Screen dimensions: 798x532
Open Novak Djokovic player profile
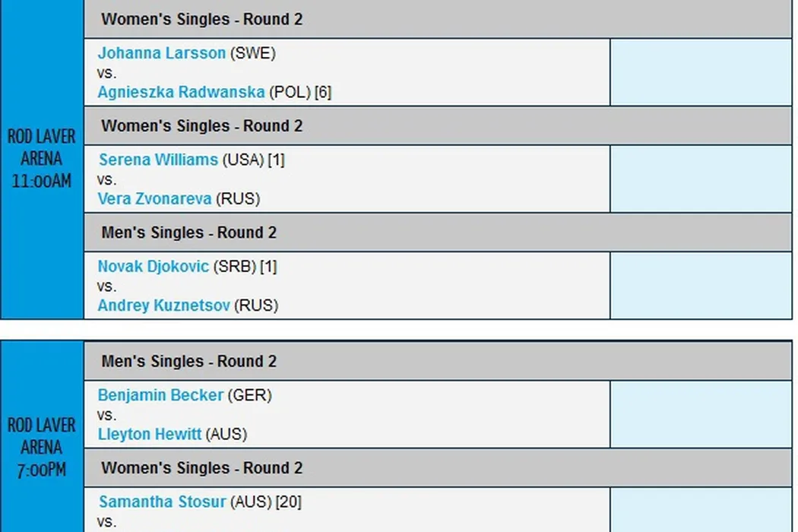pos(153,267)
